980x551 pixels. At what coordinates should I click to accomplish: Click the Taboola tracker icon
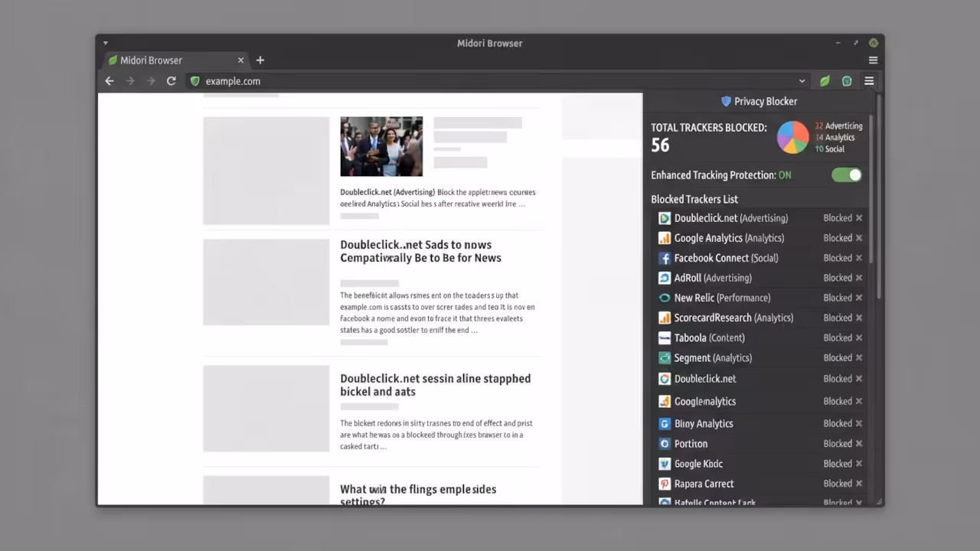pyautogui.click(x=665, y=337)
